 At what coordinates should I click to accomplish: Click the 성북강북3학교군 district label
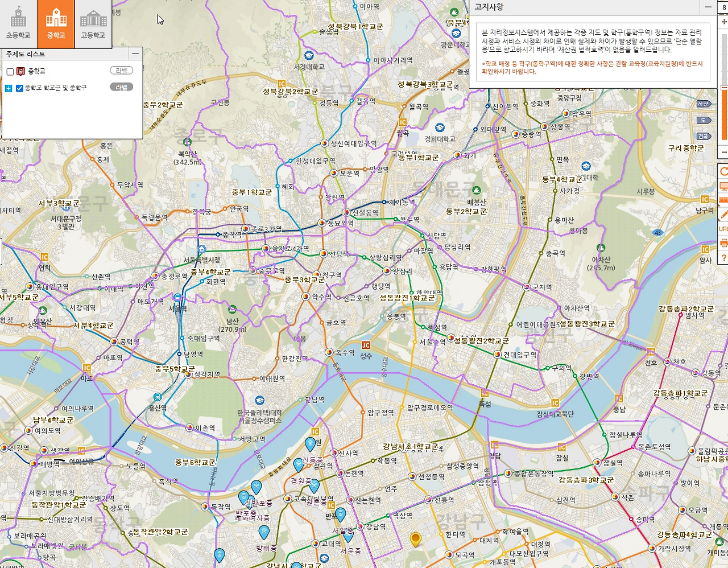tap(425, 85)
